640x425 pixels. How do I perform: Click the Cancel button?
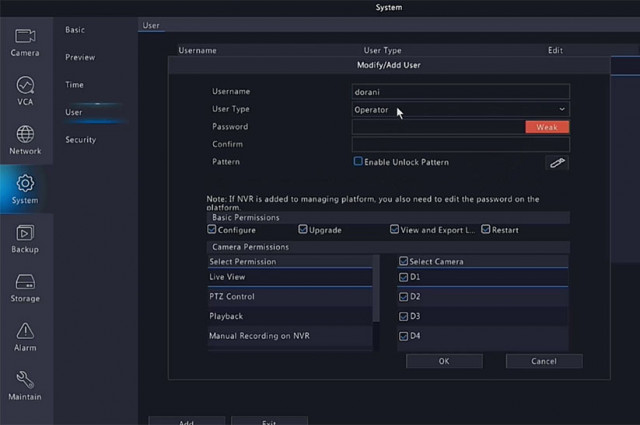[544, 361]
